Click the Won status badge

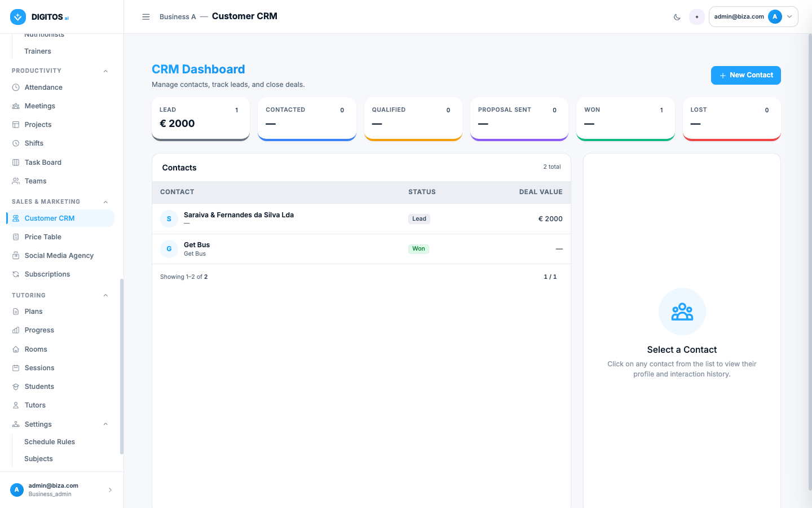point(418,249)
